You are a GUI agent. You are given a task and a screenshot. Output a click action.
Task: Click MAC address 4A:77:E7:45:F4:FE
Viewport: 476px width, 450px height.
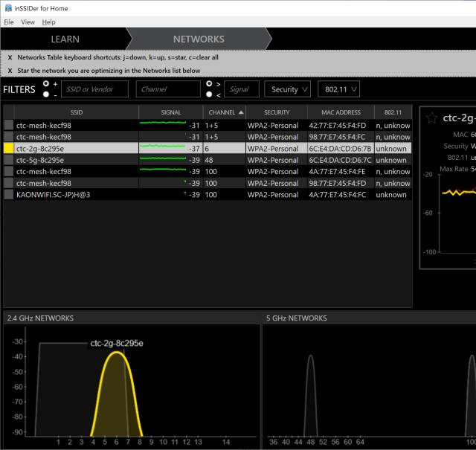point(337,172)
